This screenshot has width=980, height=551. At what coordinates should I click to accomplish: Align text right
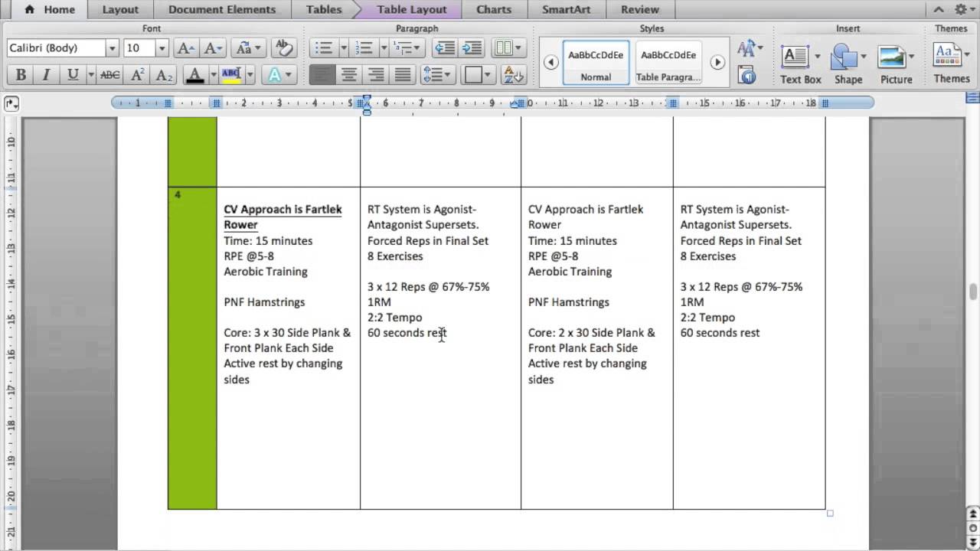[x=376, y=75]
